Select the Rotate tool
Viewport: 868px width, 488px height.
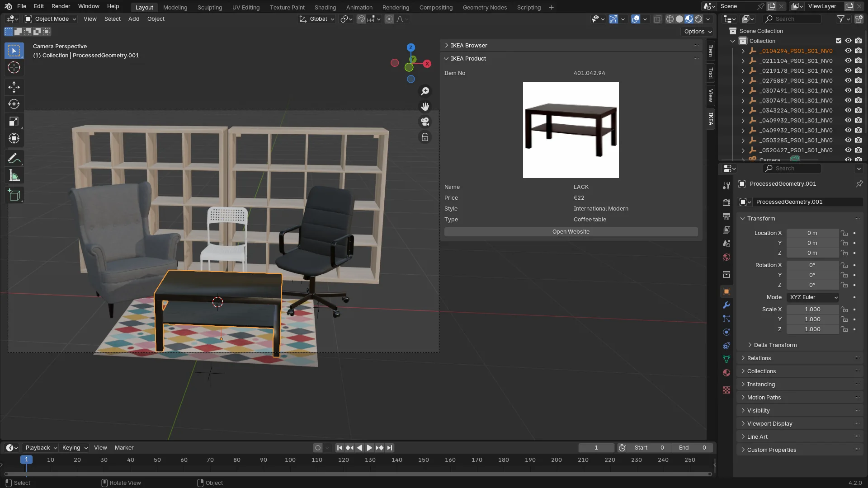[14, 104]
